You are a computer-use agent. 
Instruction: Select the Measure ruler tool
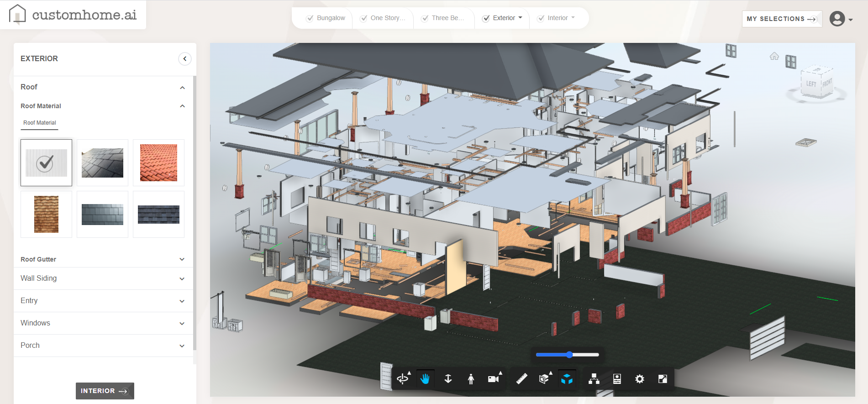(x=521, y=379)
